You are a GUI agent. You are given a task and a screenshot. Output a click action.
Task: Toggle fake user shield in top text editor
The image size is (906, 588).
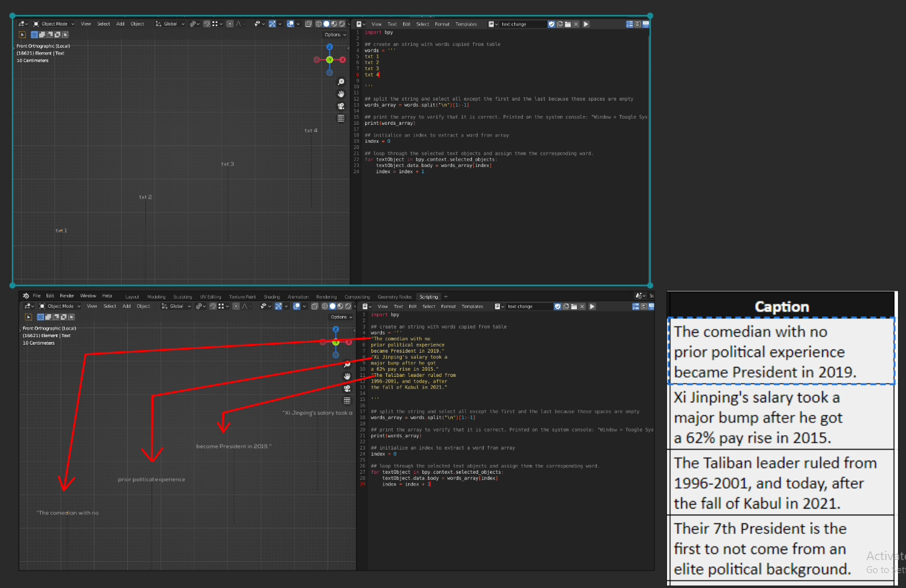coord(551,24)
